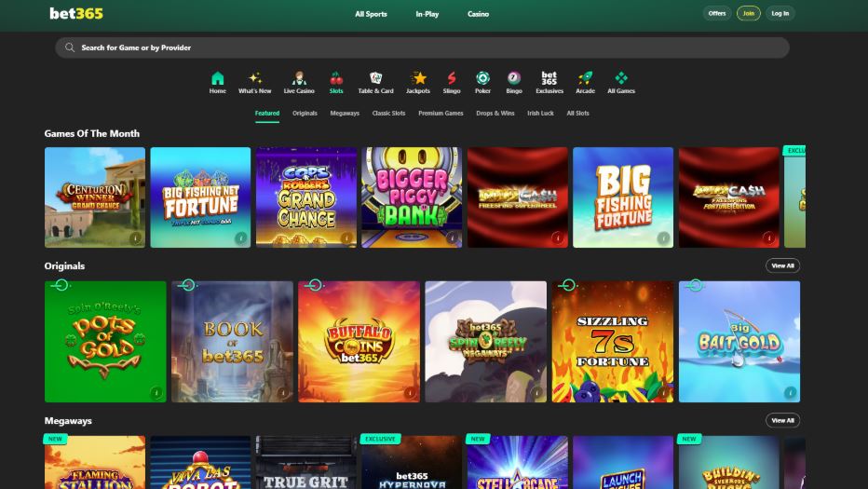Image resolution: width=868 pixels, height=489 pixels.
Task: Launch Centurion Winner Grand Chance game
Action: [x=95, y=197]
